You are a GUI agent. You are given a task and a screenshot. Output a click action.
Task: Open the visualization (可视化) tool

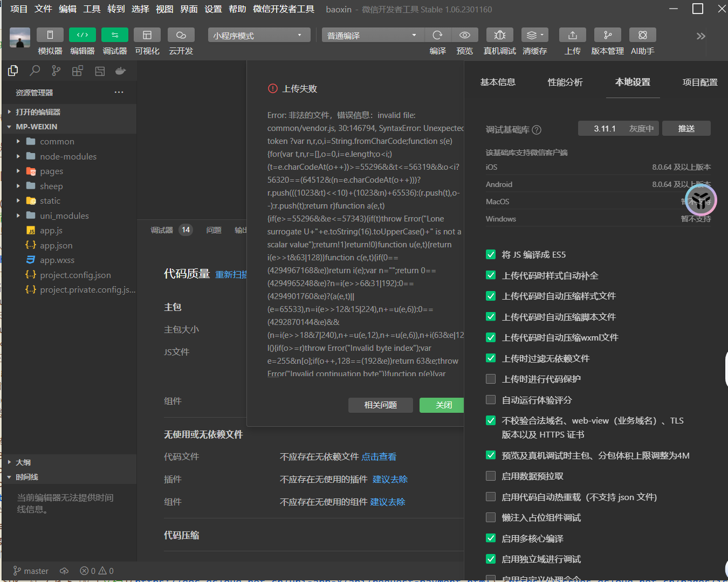(x=147, y=35)
